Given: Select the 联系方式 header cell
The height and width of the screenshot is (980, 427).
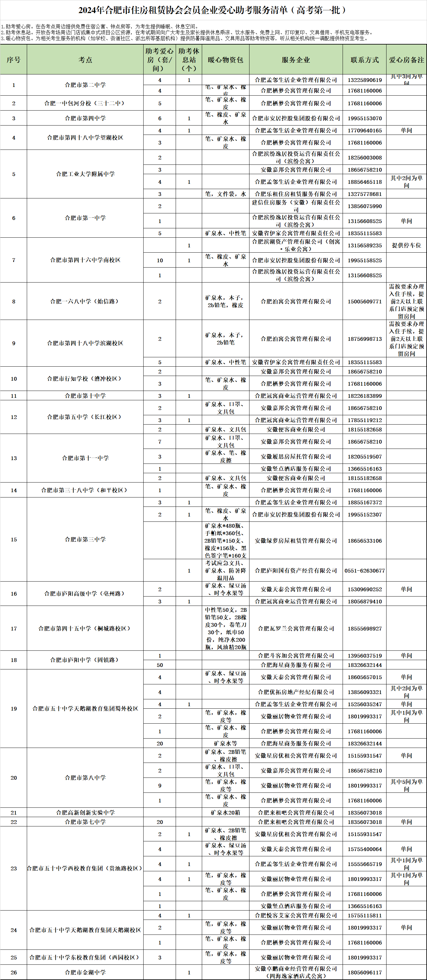Looking at the screenshot, I should pyautogui.click(x=365, y=60).
